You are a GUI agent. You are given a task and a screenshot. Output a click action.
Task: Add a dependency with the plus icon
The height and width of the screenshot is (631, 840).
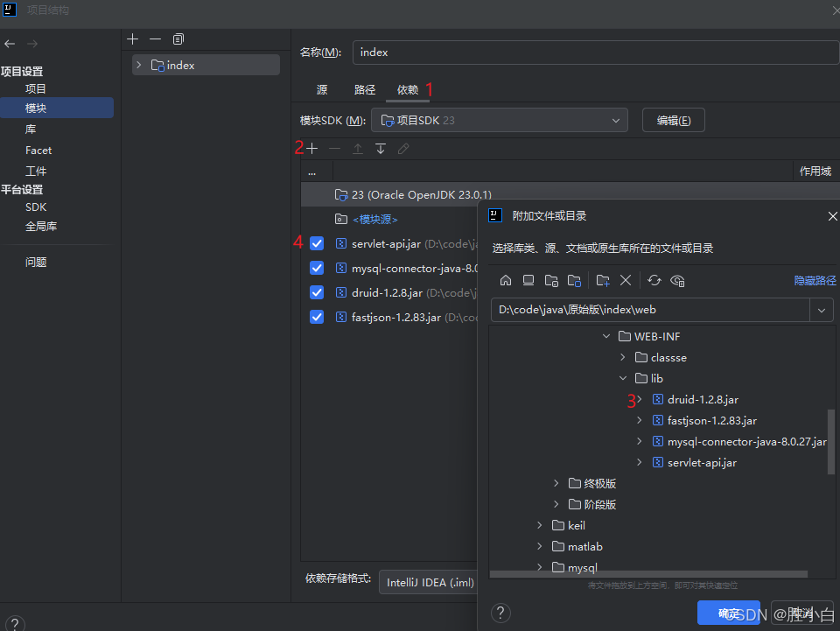(x=311, y=149)
